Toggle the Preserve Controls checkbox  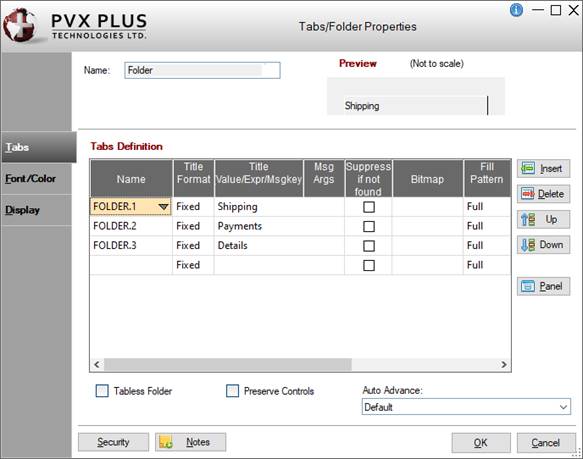click(x=232, y=391)
